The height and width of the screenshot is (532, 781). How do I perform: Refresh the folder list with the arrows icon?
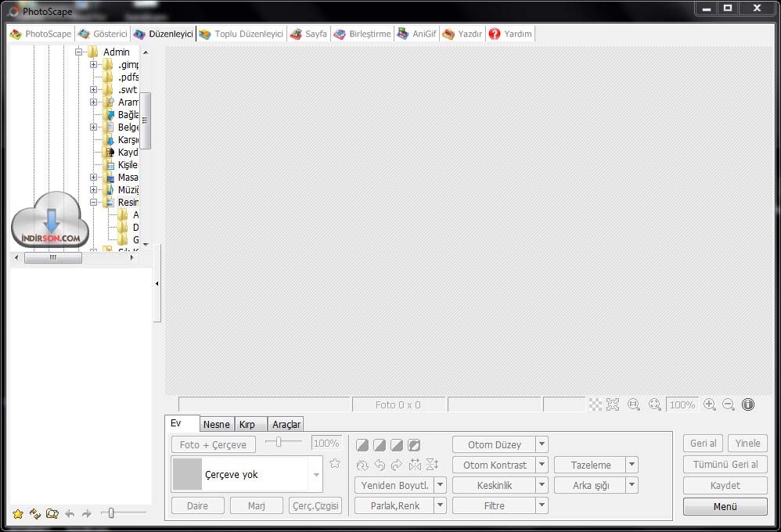[x=35, y=513]
